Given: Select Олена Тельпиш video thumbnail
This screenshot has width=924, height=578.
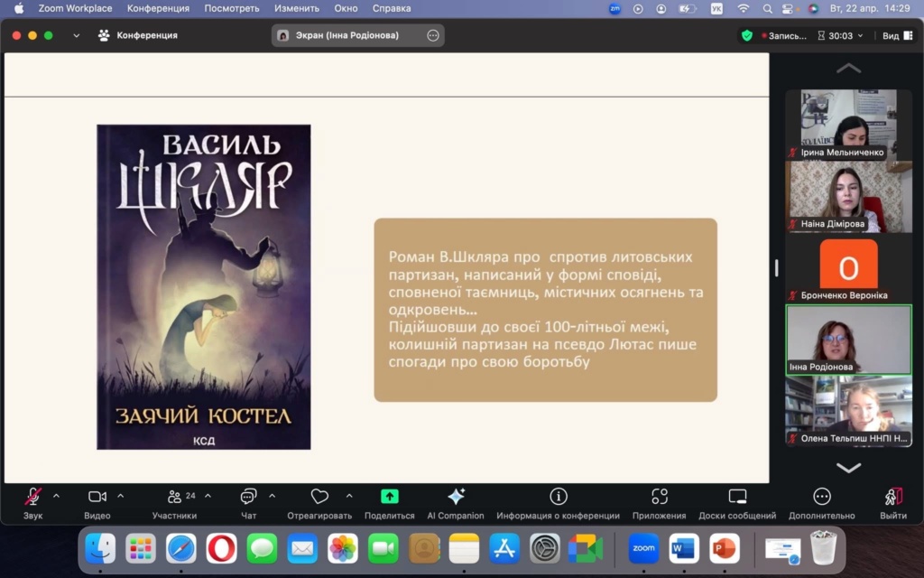Looking at the screenshot, I should pos(848,411).
